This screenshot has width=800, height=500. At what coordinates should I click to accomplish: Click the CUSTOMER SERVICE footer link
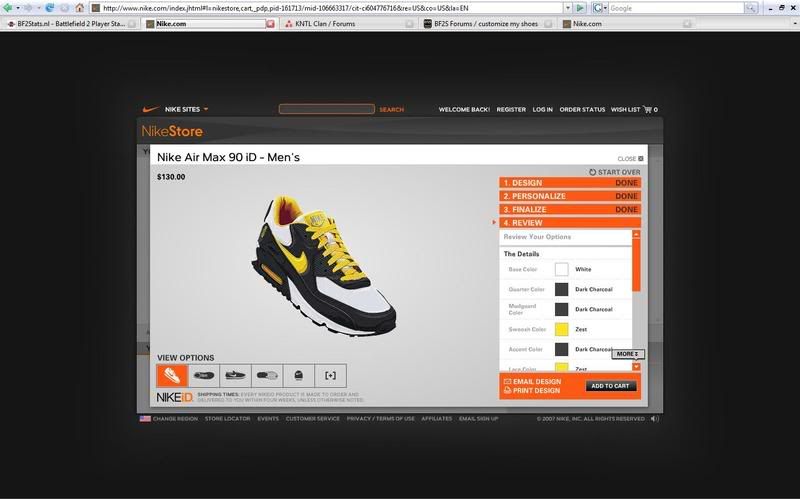click(312, 419)
